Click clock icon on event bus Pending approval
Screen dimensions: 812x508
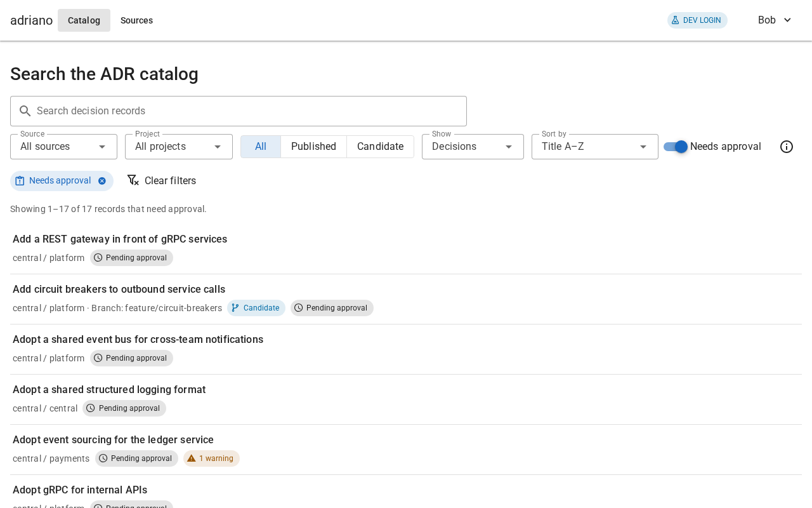(98, 358)
